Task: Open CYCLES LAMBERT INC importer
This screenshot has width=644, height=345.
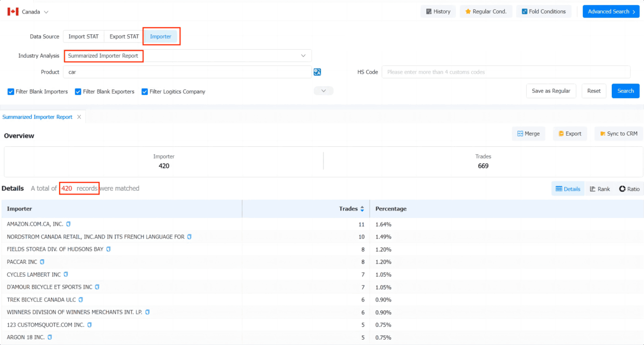Action: [x=34, y=274]
